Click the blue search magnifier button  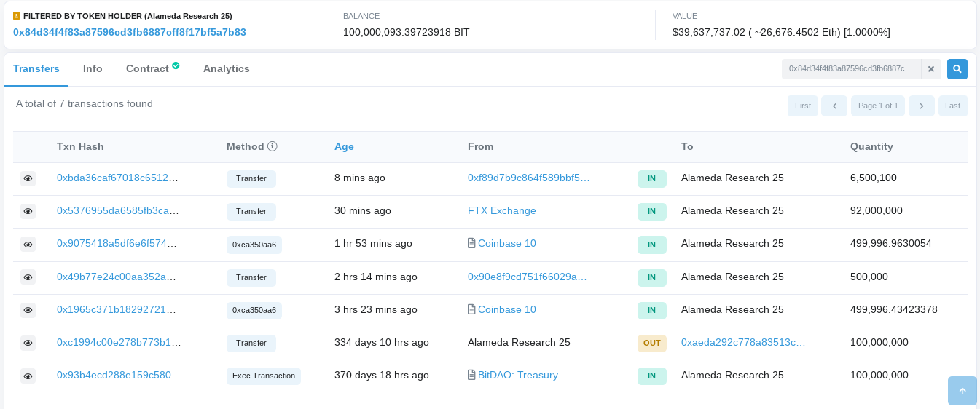point(957,69)
